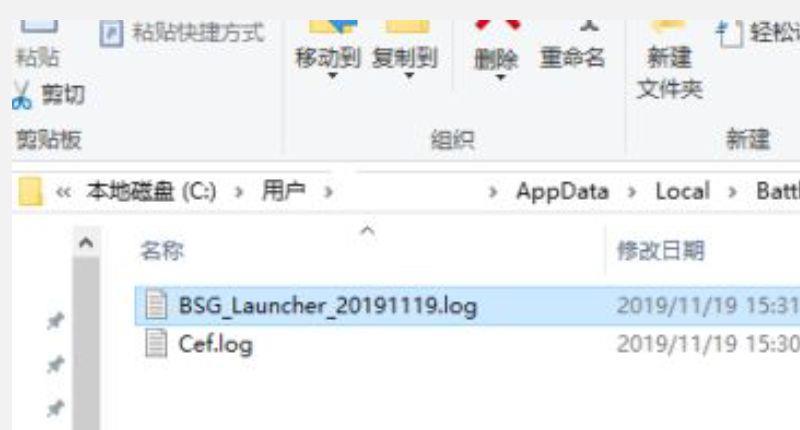This screenshot has width=800, height=430.
Task: Click the Rename icon
Action: point(589,24)
